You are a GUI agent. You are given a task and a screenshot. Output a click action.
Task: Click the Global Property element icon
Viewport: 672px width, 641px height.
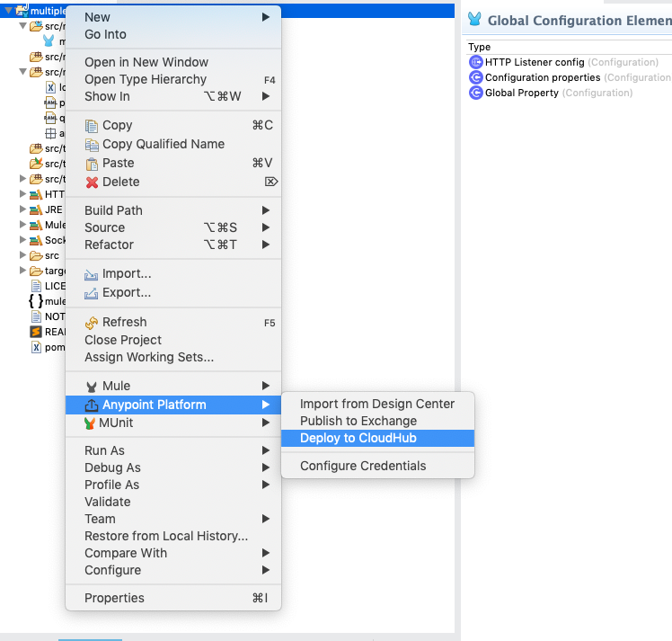pos(476,93)
